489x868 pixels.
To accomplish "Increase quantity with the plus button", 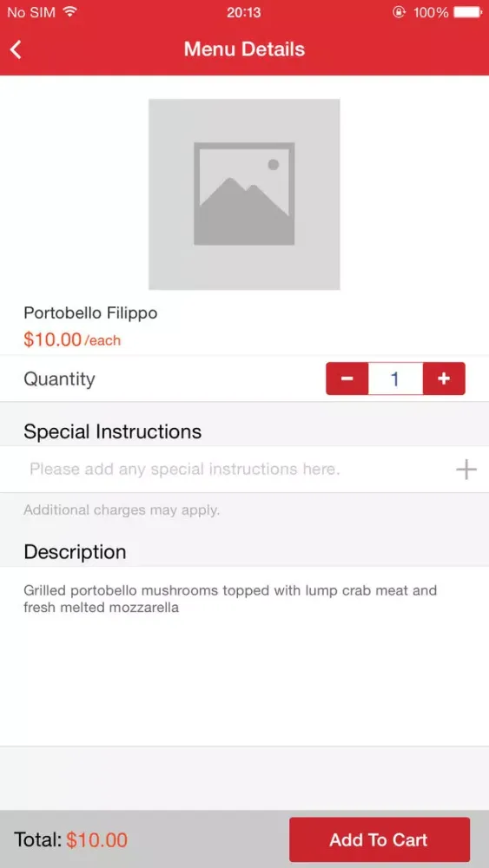I will (x=444, y=378).
